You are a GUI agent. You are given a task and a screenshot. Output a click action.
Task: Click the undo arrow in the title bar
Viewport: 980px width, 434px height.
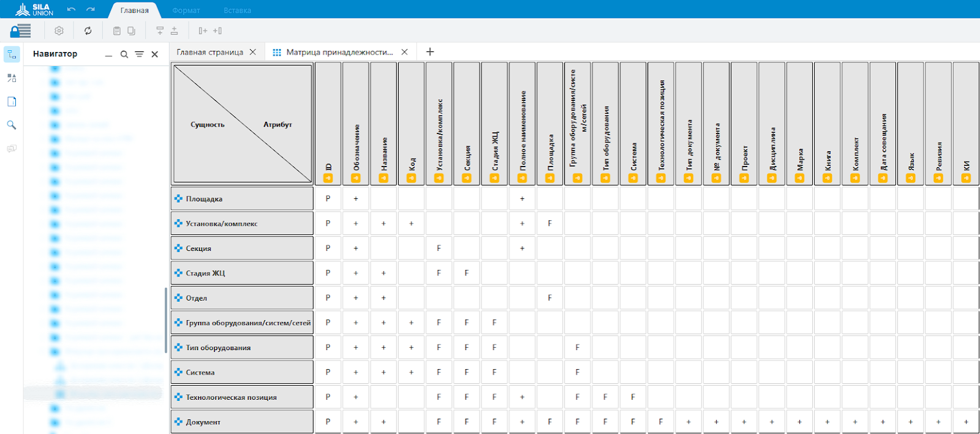pos(71,10)
